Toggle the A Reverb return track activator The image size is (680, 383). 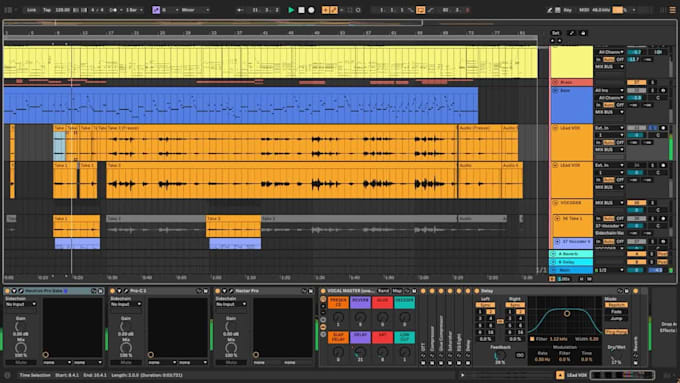637,254
